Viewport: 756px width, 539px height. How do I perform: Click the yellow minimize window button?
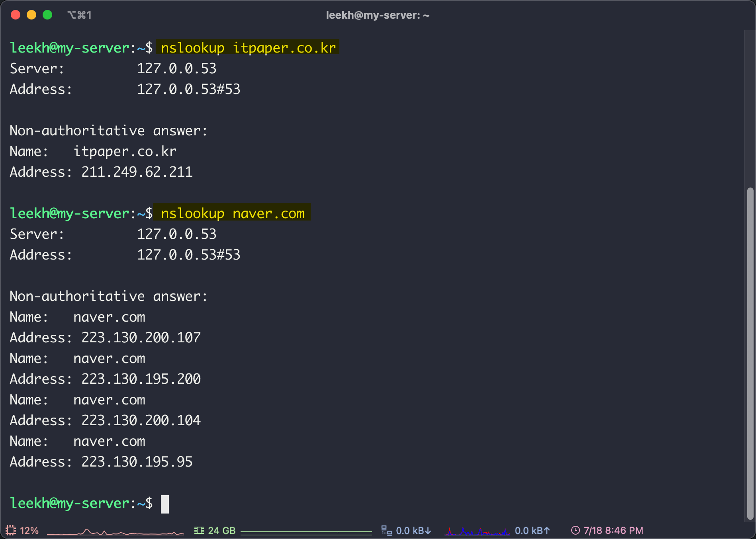point(31,15)
